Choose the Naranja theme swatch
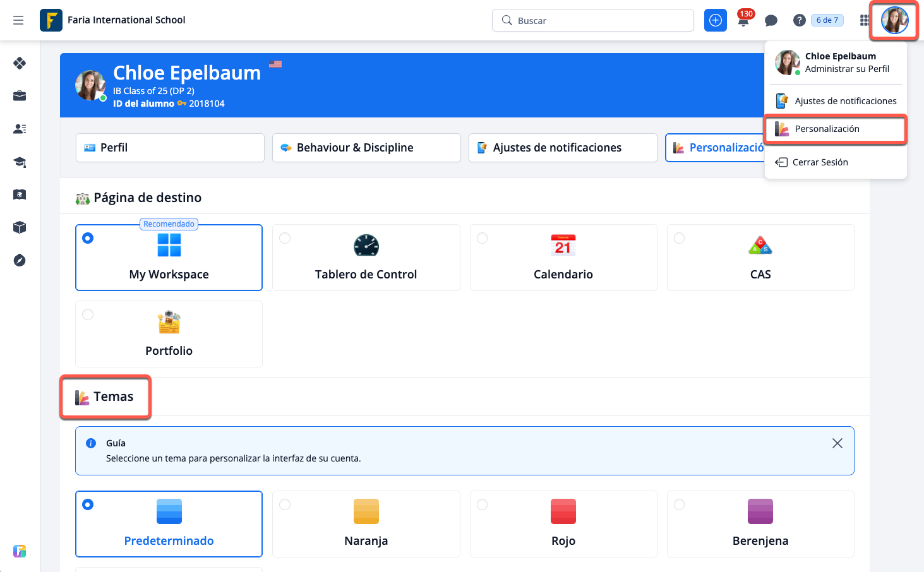 point(366,523)
